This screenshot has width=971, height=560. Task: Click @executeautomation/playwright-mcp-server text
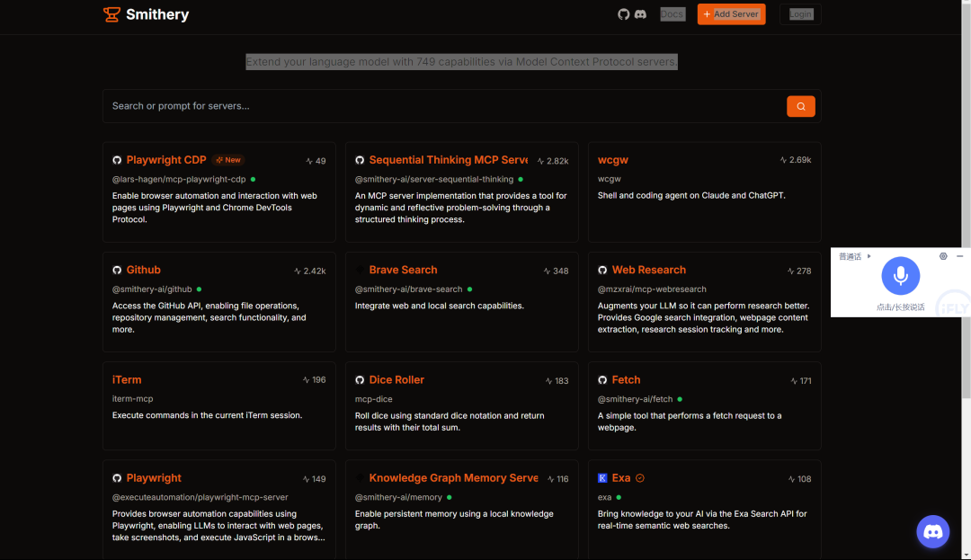point(200,497)
